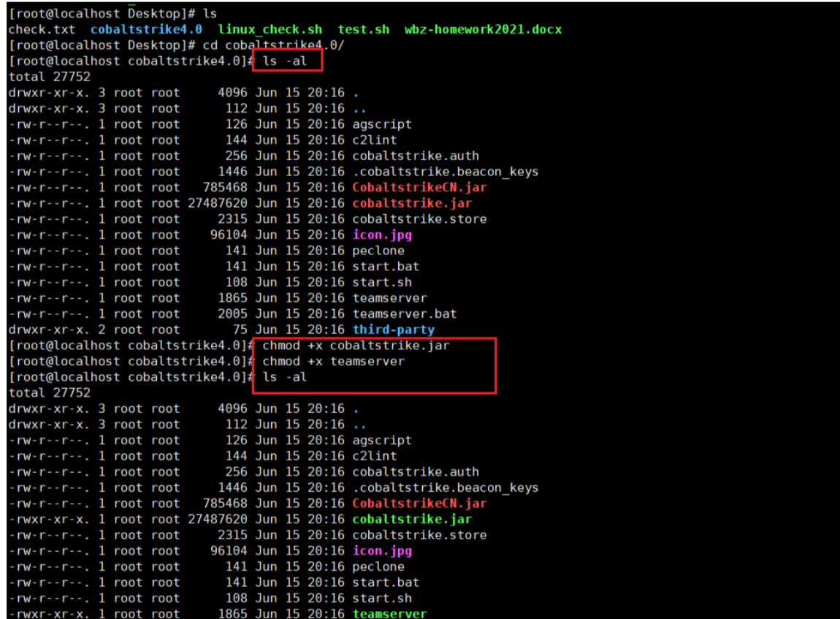Select the green teamserver file name
The height and width of the screenshot is (619, 840).
389,613
